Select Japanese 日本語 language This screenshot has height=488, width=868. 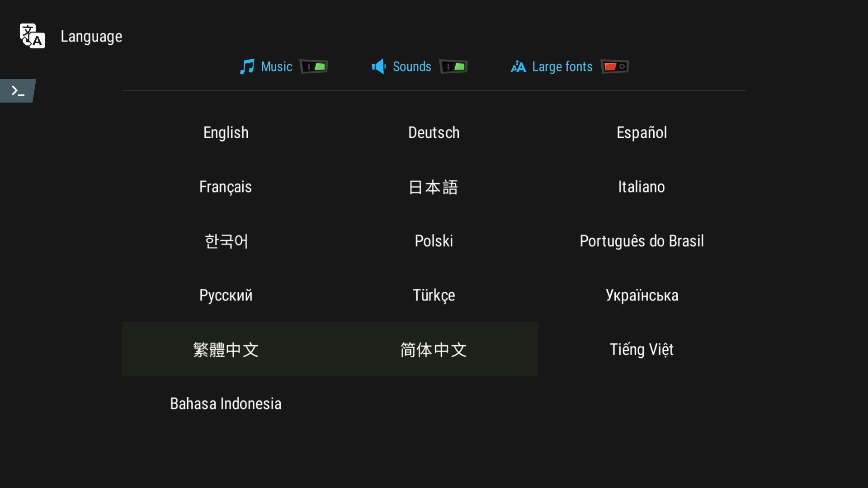pyautogui.click(x=434, y=187)
